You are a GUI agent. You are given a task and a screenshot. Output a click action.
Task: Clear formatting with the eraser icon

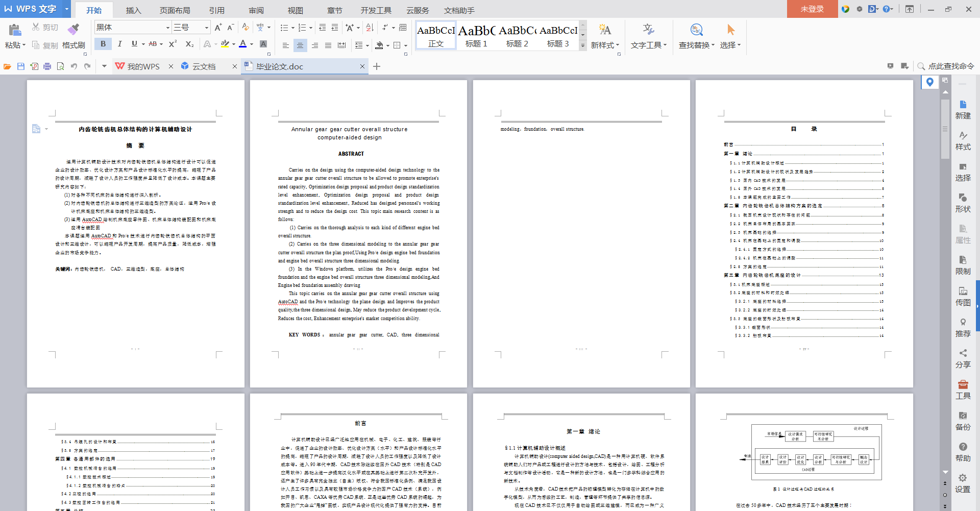pyautogui.click(x=246, y=27)
